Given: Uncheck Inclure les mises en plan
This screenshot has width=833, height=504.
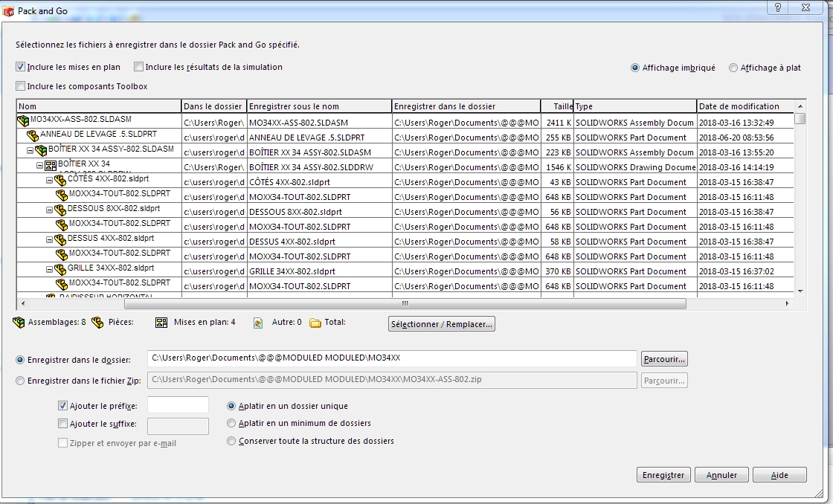Looking at the screenshot, I should tap(20, 67).
